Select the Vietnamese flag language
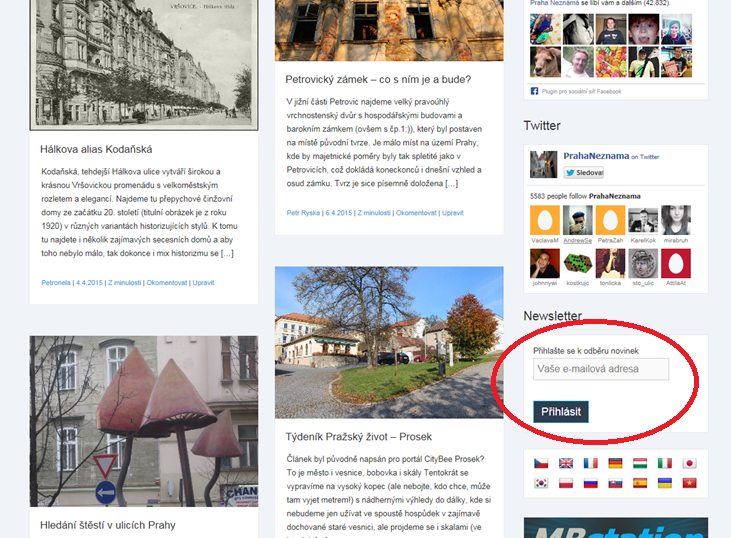Screen dimensions: 731x538 pos(689,483)
